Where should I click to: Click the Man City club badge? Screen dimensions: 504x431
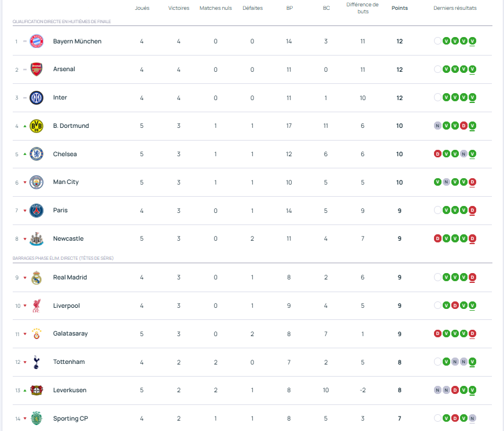click(x=36, y=182)
